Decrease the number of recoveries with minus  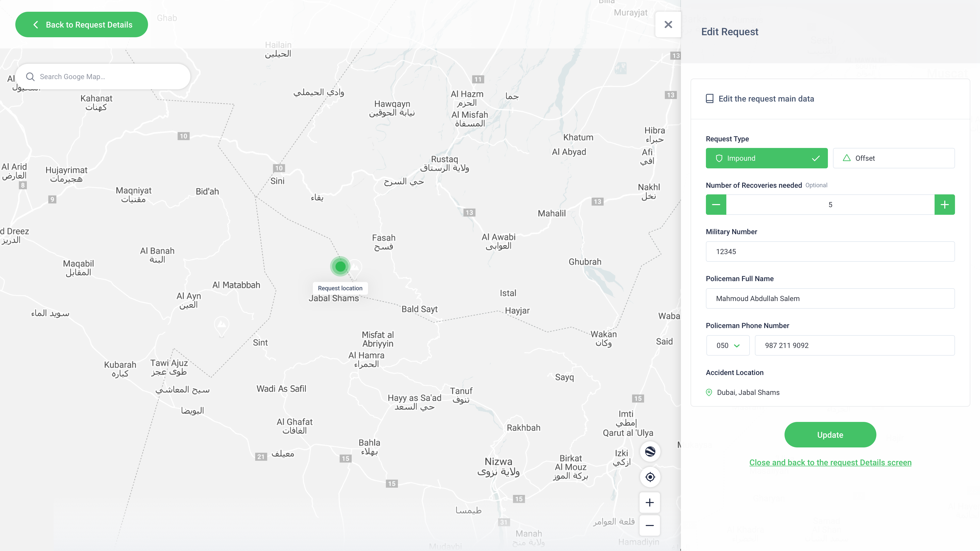tap(716, 205)
